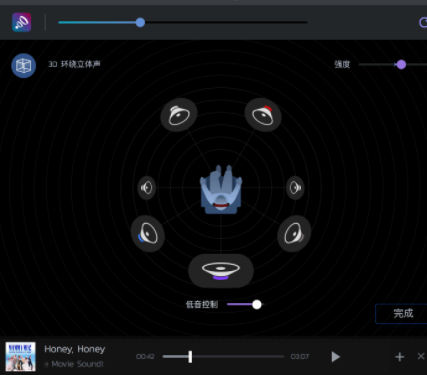Viewport: 427px width, 375px height.
Task: Play the current track
Action: tap(335, 357)
